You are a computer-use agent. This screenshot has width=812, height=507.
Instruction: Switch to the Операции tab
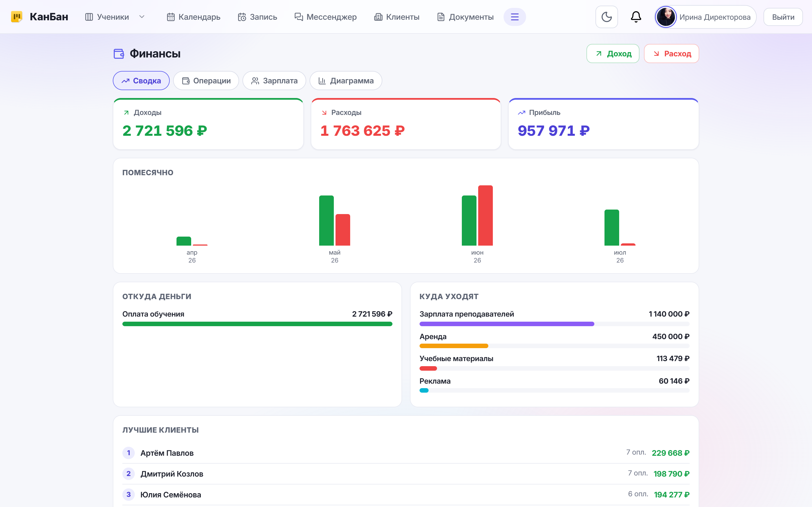coord(206,81)
